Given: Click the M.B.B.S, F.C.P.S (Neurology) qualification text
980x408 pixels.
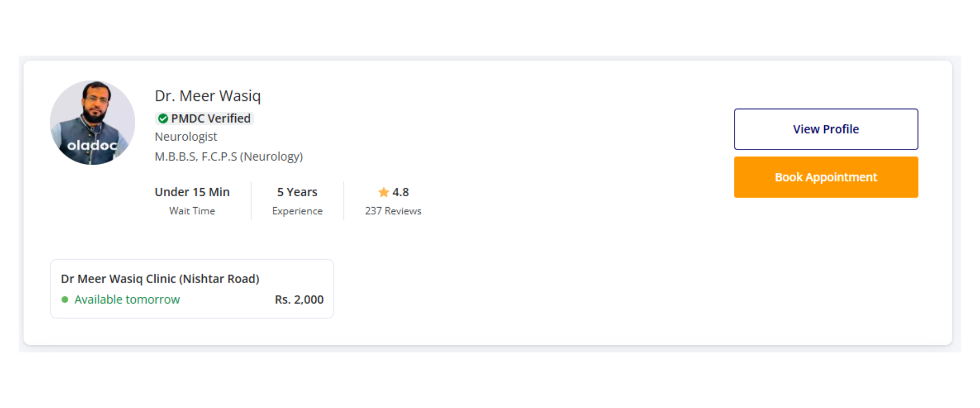Looking at the screenshot, I should (229, 157).
